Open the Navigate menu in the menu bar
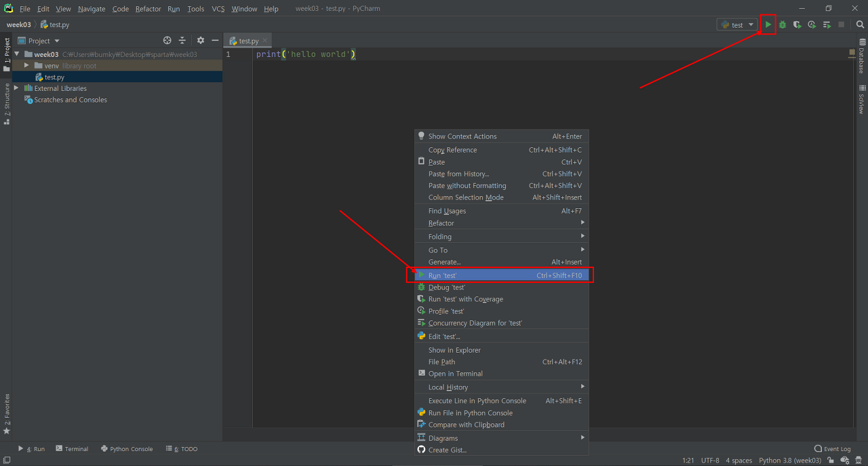Image resolution: width=868 pixels, height=466 pixels. tap(92, 9)
